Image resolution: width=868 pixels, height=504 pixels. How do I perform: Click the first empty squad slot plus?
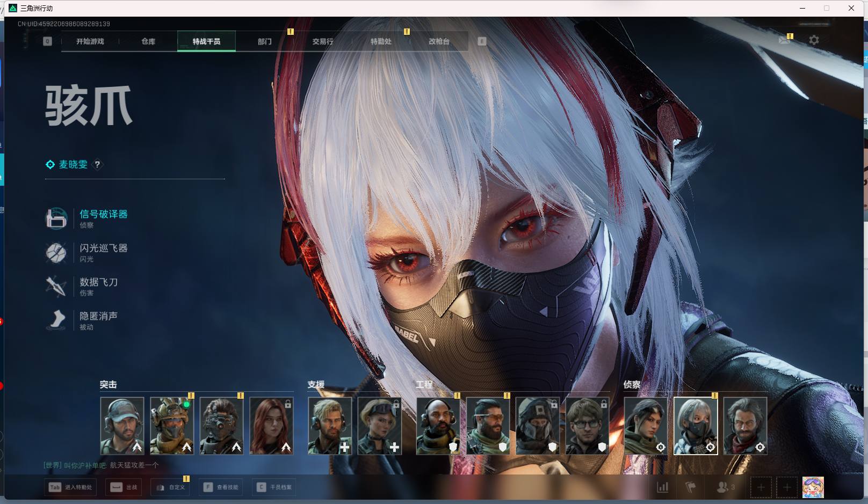(x=761, y=487)
